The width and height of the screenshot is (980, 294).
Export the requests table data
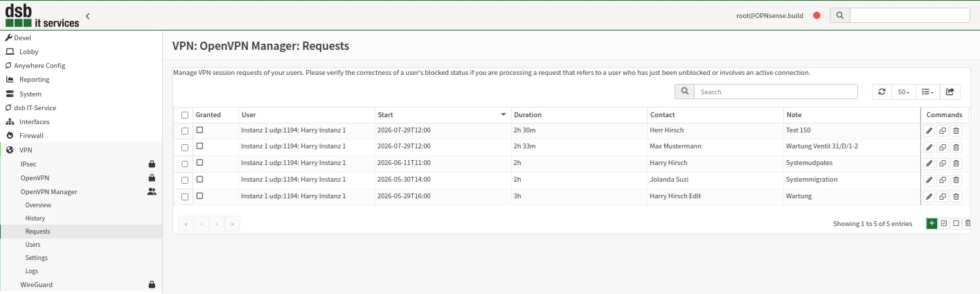coord(950,92)
